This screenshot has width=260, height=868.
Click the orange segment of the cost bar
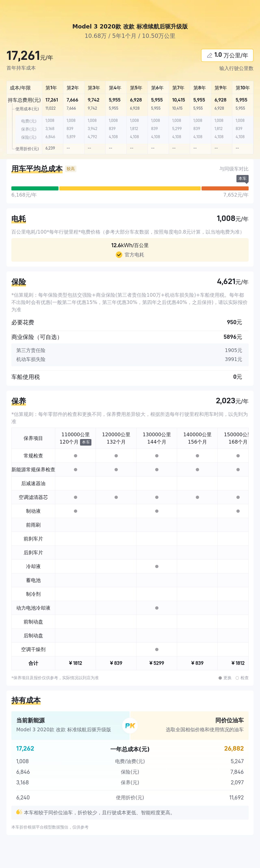click(x=225, y=188)
